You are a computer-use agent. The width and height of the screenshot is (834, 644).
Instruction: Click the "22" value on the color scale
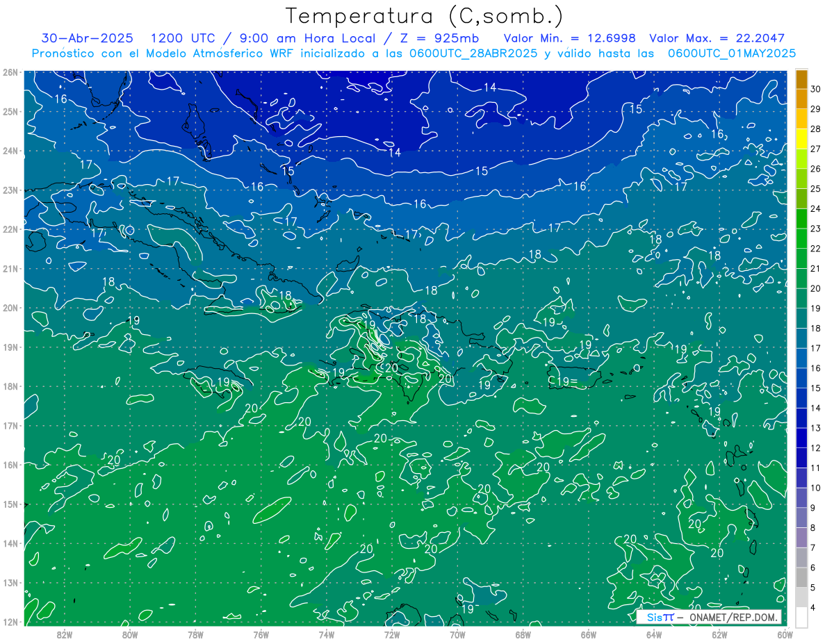816,249
